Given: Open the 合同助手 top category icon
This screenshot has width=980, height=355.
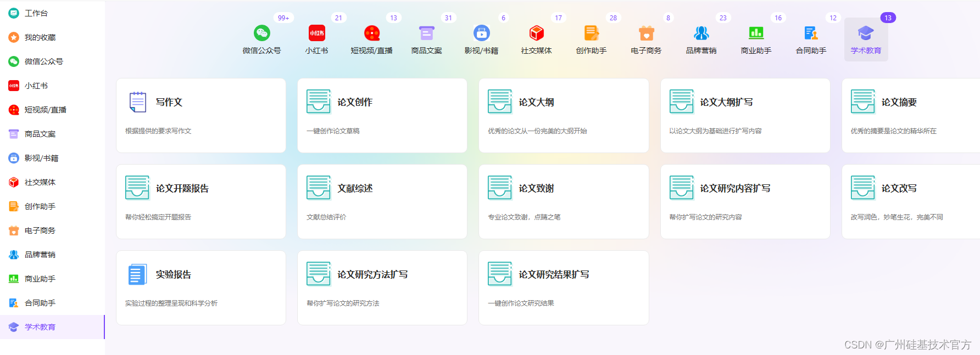Looking at the screenshot, I should tap(811, 33).
